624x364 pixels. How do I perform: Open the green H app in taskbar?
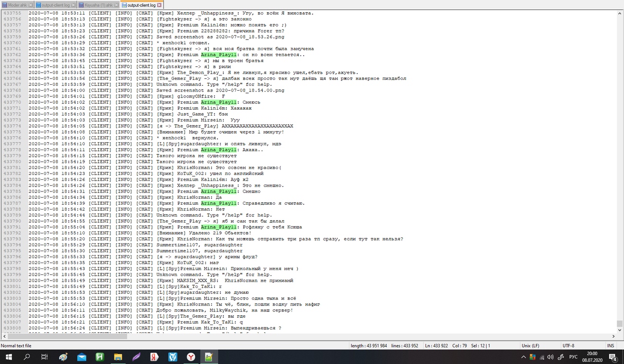click(100, 357)
